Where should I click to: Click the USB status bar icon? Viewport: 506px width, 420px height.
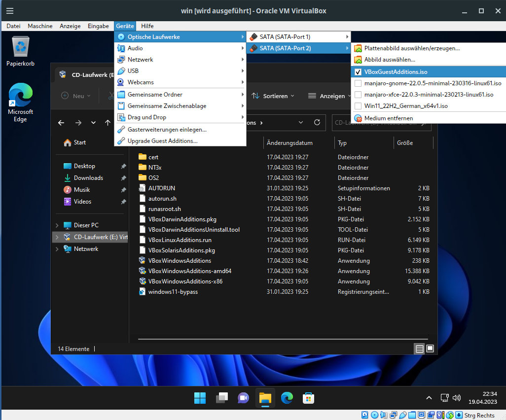[x=403, y=415]
